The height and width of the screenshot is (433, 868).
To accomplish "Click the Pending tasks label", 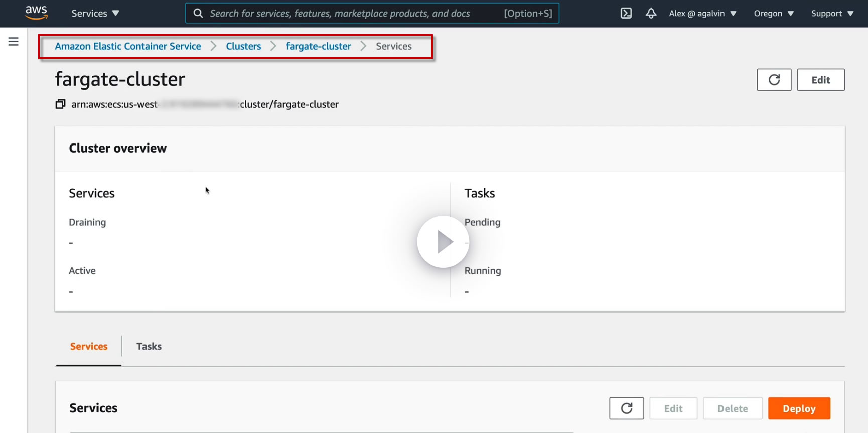I will pyautogui.click(x=482, y=222).
